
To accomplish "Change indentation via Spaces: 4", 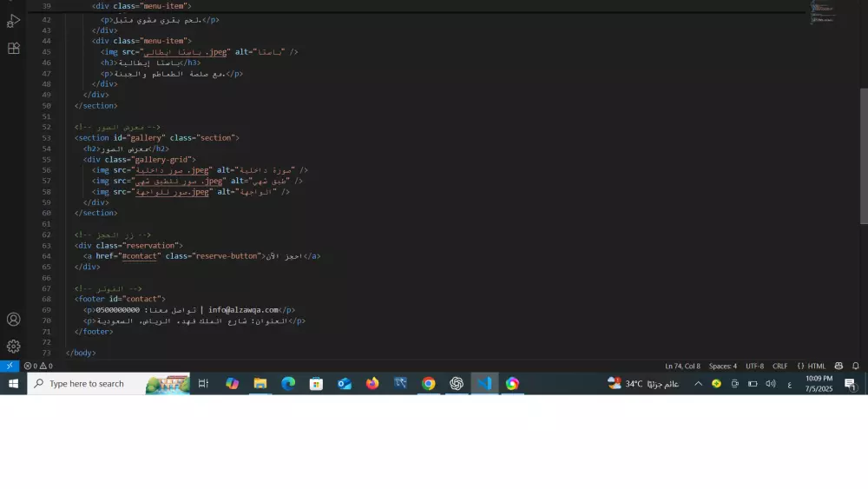I will pos(723,366).
